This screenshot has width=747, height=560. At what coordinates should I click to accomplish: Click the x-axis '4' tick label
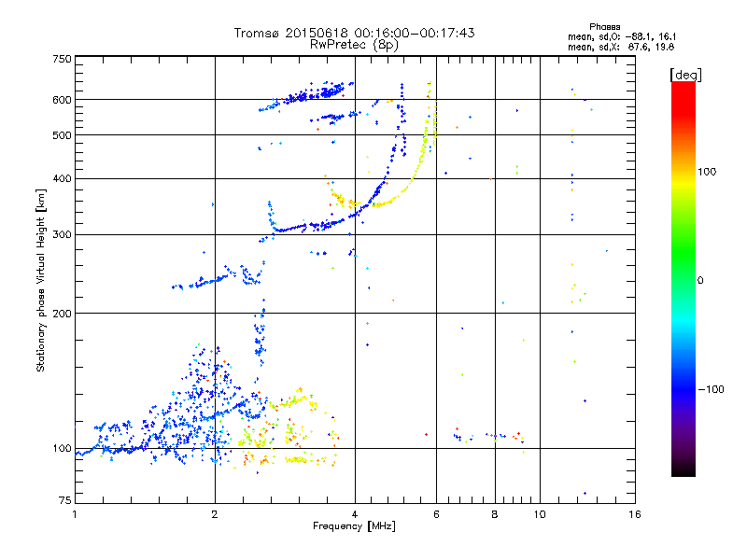tap(355, 514)
